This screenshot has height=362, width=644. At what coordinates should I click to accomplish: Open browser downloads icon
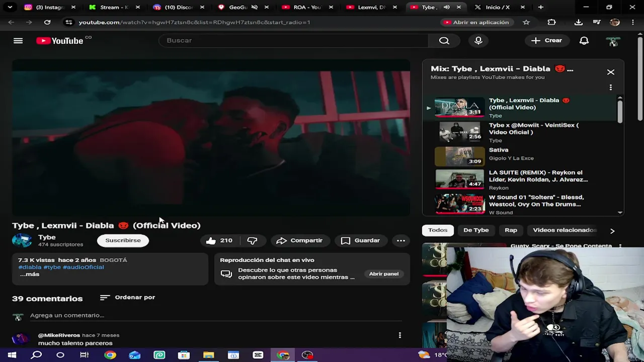coord(579,22)
